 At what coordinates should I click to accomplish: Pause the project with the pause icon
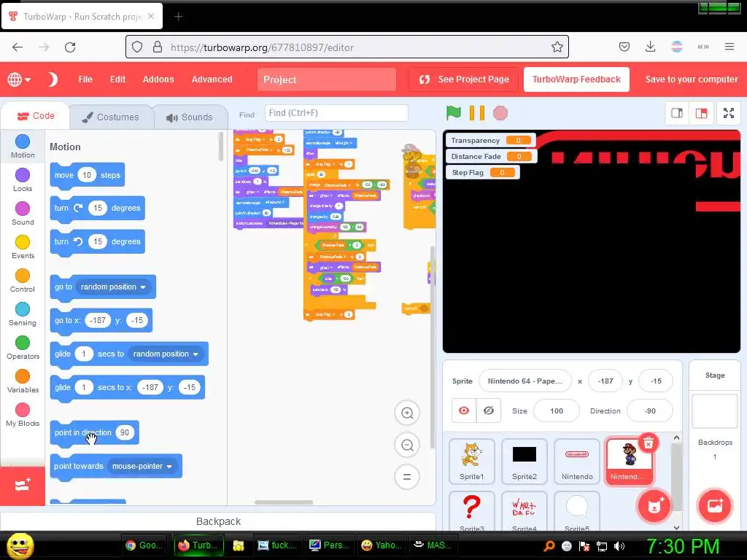pyautogui.click(x=477, y=113)
